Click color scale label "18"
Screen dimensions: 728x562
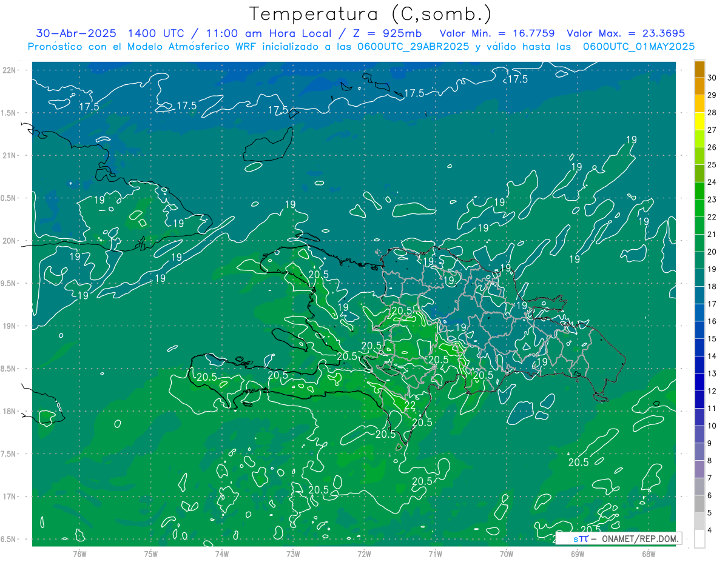[712, 286]
